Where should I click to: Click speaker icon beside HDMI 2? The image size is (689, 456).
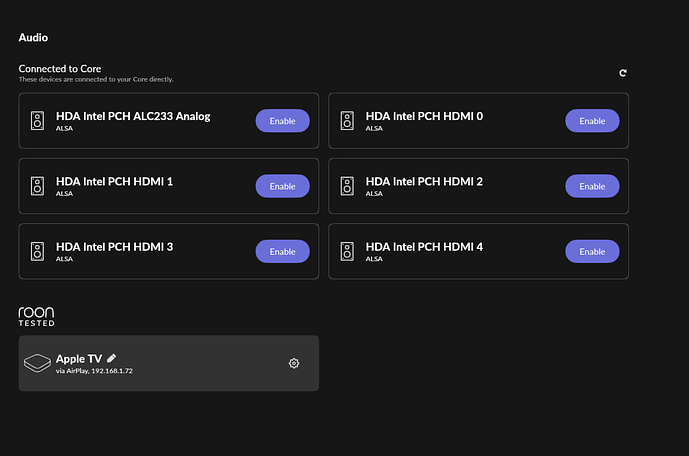tap(347, 186)
